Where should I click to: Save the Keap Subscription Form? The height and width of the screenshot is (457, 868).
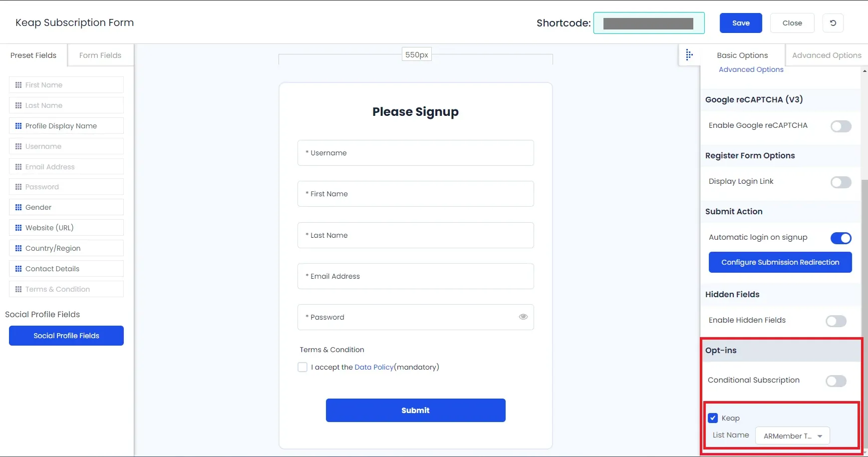click(x=741, y=23)
